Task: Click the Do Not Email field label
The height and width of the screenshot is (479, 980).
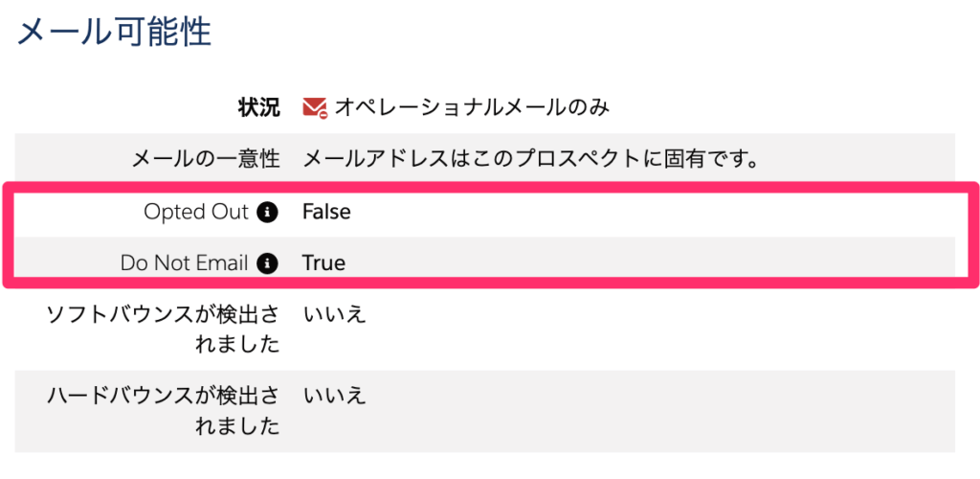Action: 184,262
